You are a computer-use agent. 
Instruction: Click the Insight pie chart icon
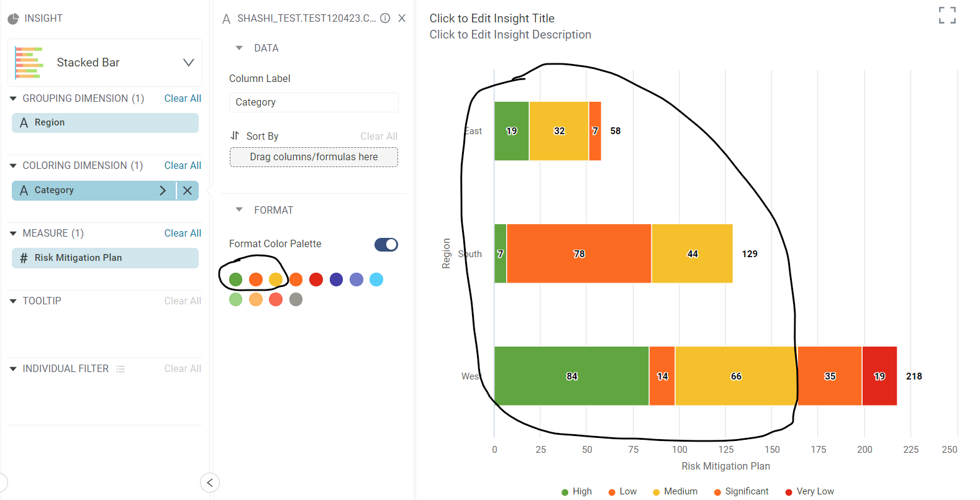(13, 18)
